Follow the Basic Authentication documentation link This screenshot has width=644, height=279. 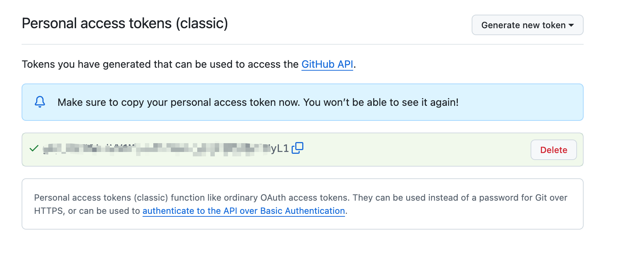pyautogui.click(x=244, y=211)
